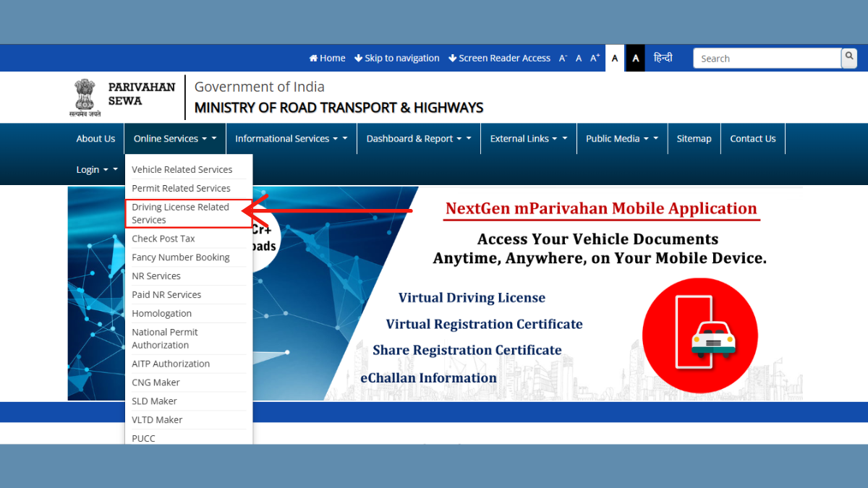Screen dimensions: 868x488
Task: Choose Driving License Related Services
Action: (x=188, y=213)
